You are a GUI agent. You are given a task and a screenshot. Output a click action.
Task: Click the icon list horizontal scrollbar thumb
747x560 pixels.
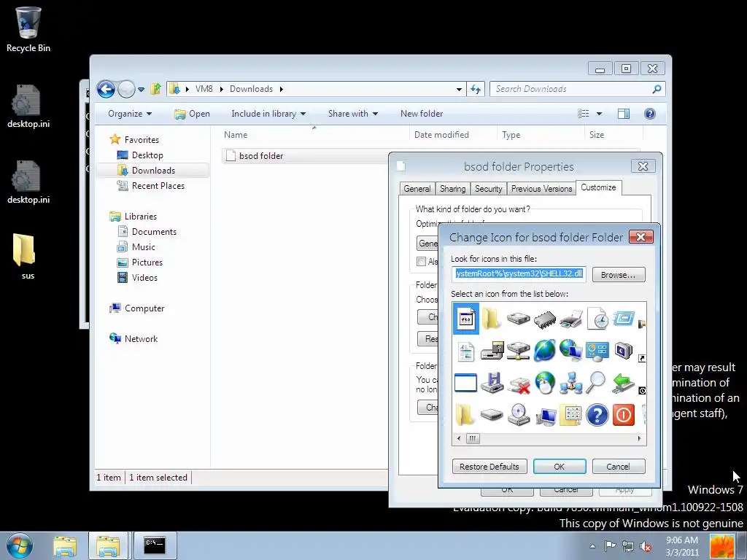point(473,438)
